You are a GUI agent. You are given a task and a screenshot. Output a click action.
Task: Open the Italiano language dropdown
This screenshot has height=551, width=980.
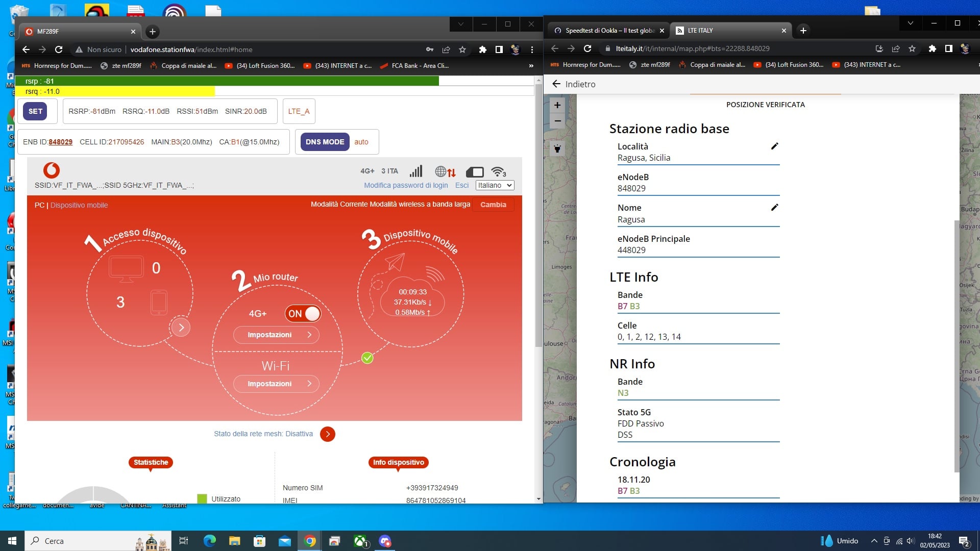tap(495, 185)
